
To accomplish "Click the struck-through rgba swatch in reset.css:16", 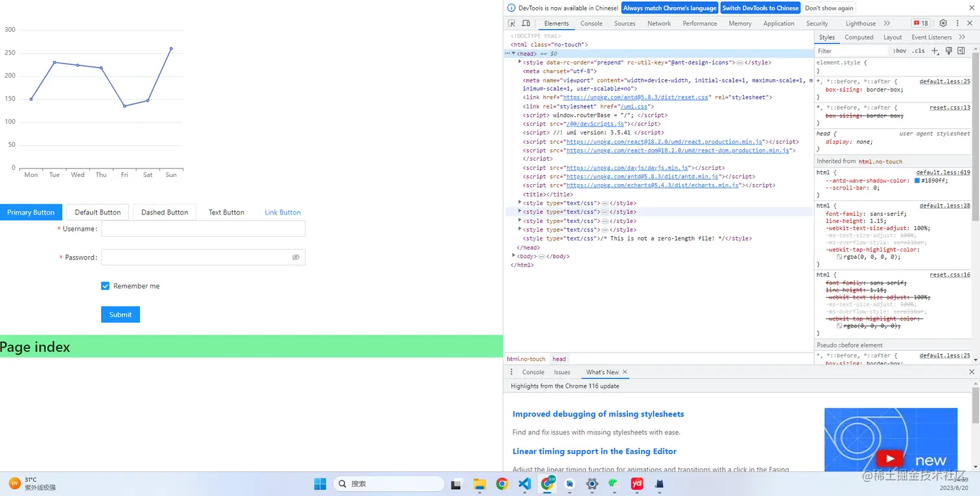I will [840, 326].
